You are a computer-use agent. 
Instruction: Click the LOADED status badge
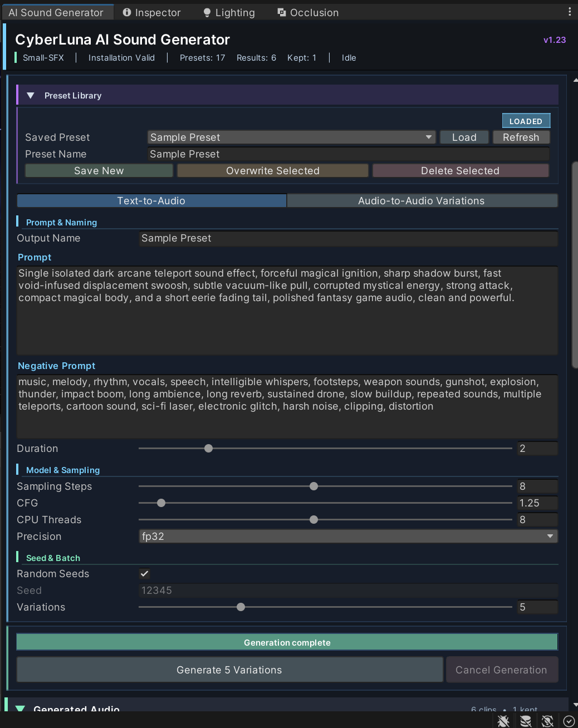526,121
